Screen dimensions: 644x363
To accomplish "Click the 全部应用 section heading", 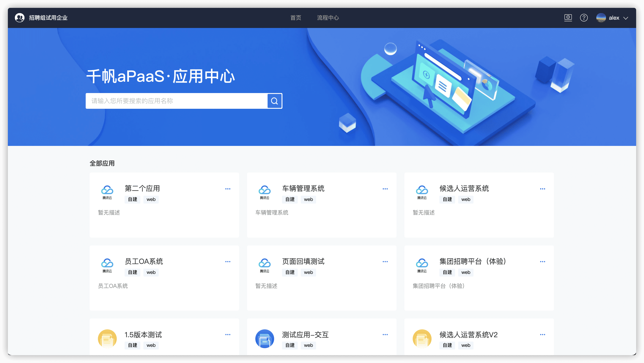I will 102,163.
